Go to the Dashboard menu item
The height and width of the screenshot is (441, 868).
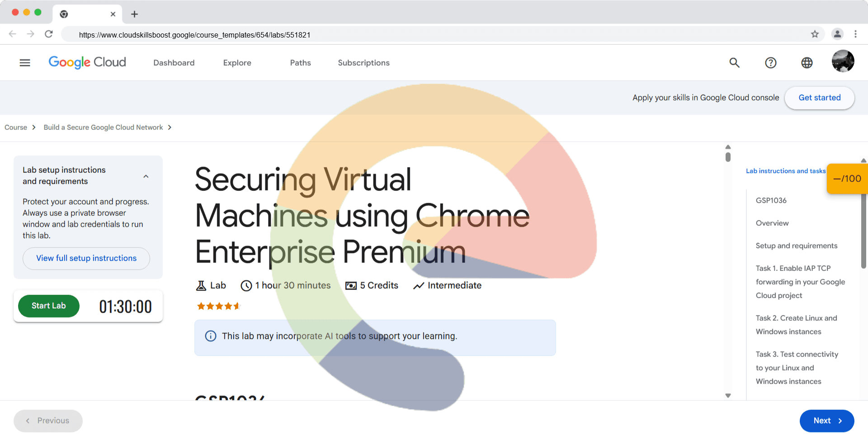coord(174,63)
